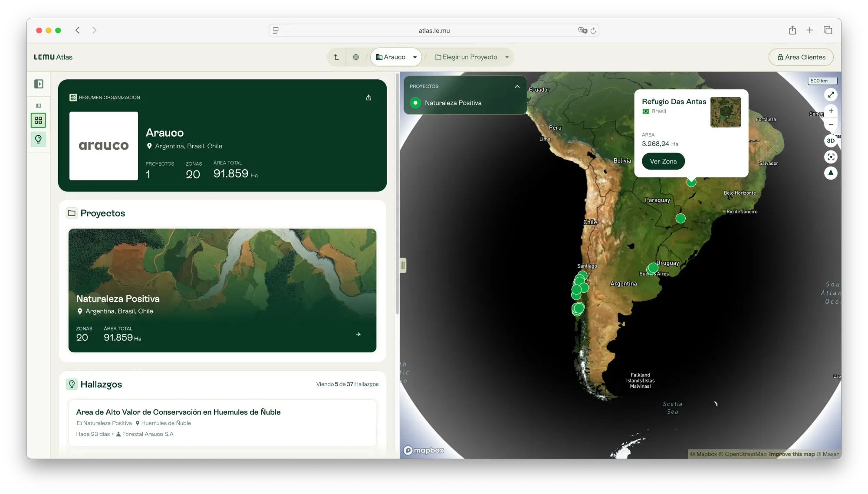Click the Hallazgos section heading
This screenshot has width=868, height=494.
point(101,384)
